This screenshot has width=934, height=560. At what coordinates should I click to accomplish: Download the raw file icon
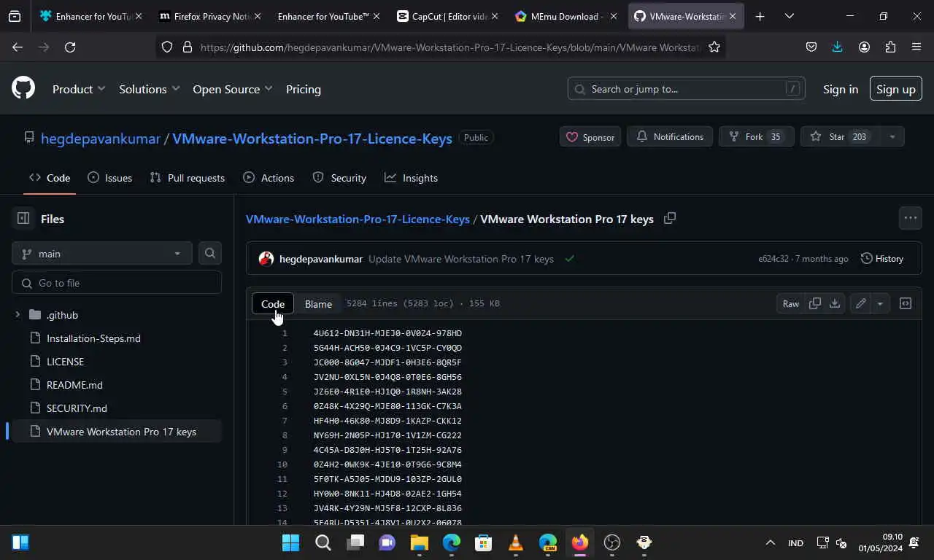835,303
